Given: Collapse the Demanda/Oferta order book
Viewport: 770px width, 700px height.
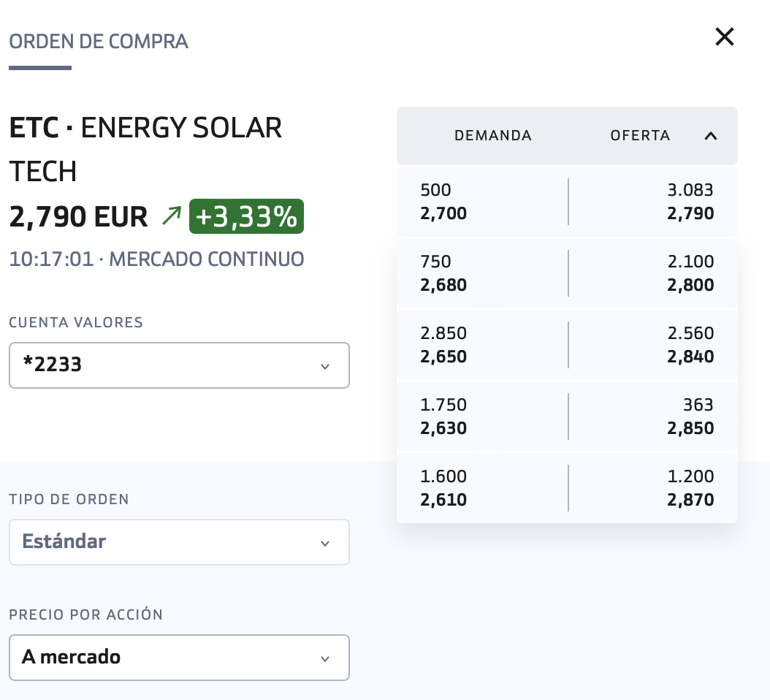Looking at the screenshot, I should click(x=710, y=136).
